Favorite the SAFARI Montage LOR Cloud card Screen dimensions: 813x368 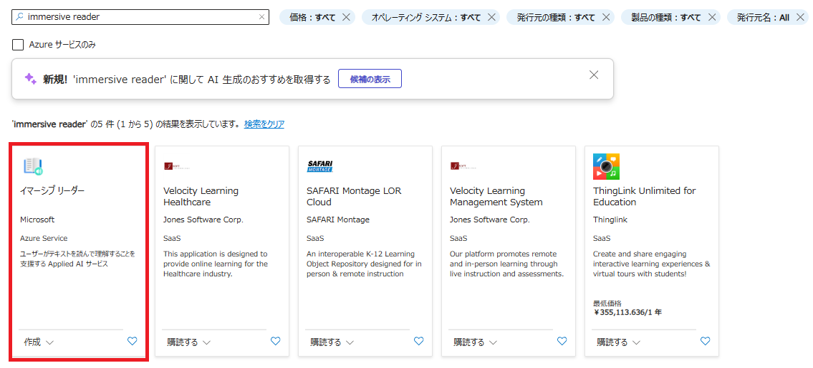pyautogui.click(x=418, y=341)
